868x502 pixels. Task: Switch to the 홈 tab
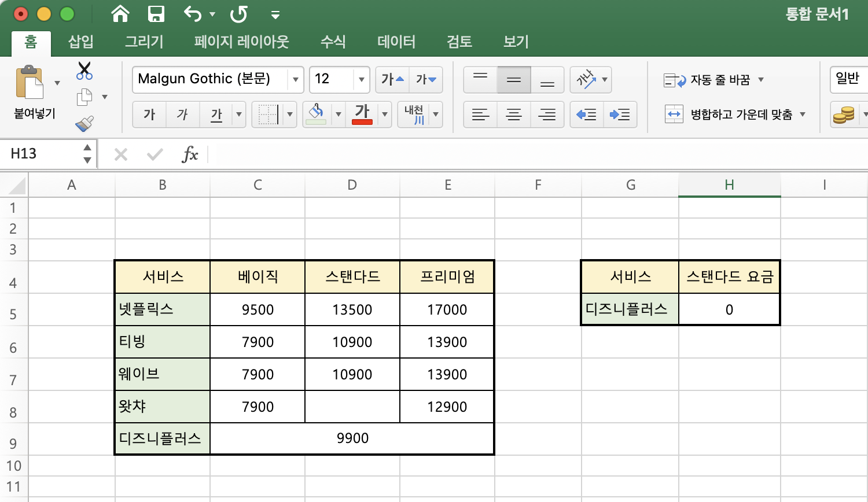tap(31, 42)
